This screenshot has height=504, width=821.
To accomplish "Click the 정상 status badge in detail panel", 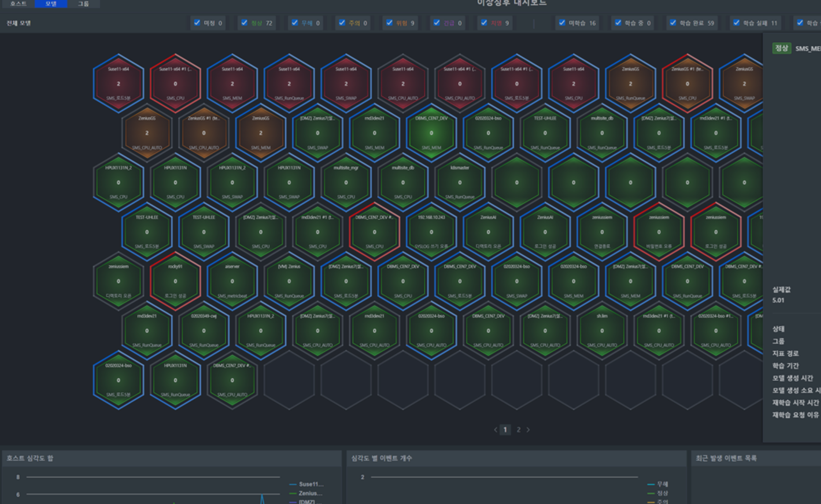I will click(x=781, y=48).
